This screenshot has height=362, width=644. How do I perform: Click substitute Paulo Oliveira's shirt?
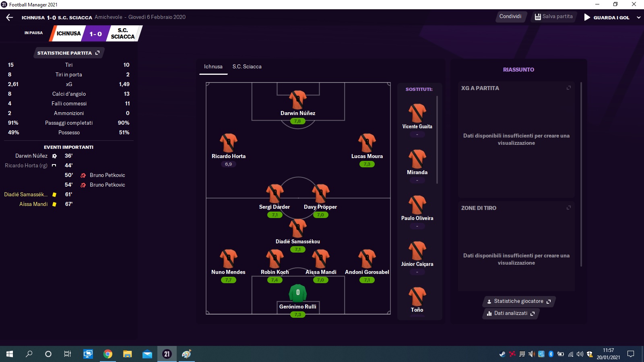pos(417,205)
